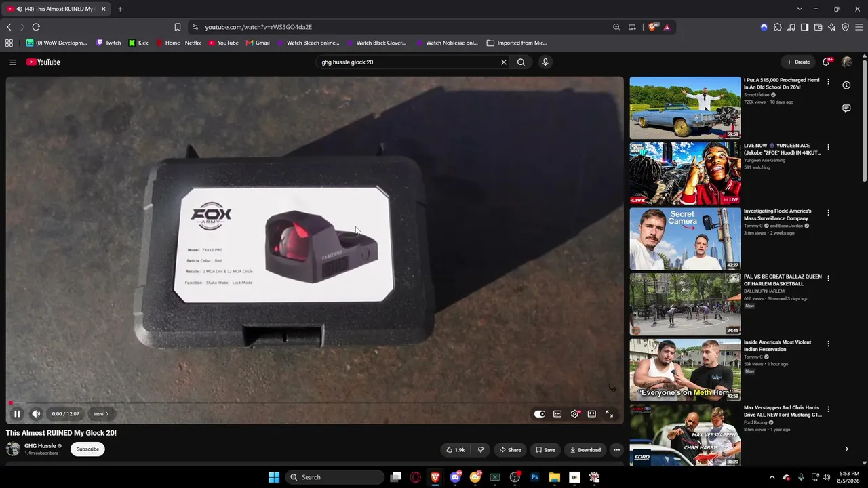Image resolution: width=868 pixels, height=488 pixels.
Task: Share the video
Action: 510,450
